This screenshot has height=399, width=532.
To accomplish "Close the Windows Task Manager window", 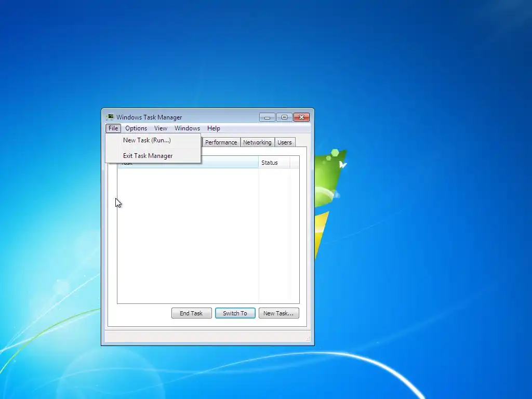I will pyautogui.click(x=302, y=117).
